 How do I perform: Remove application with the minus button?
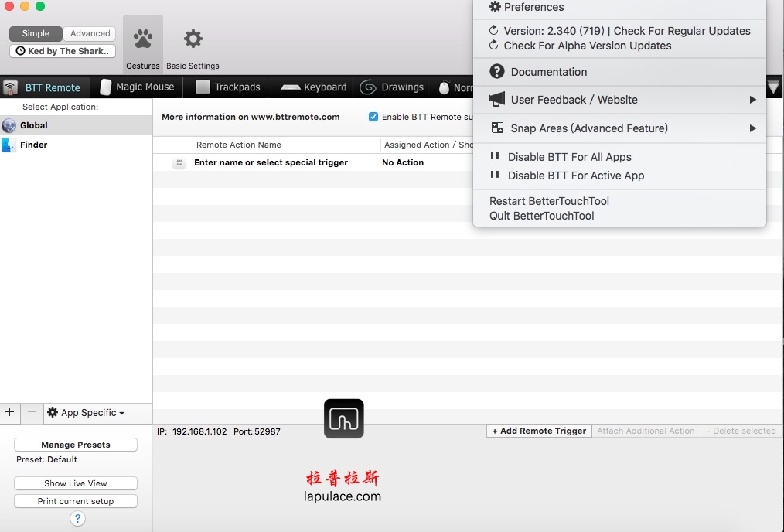[32, 412]
